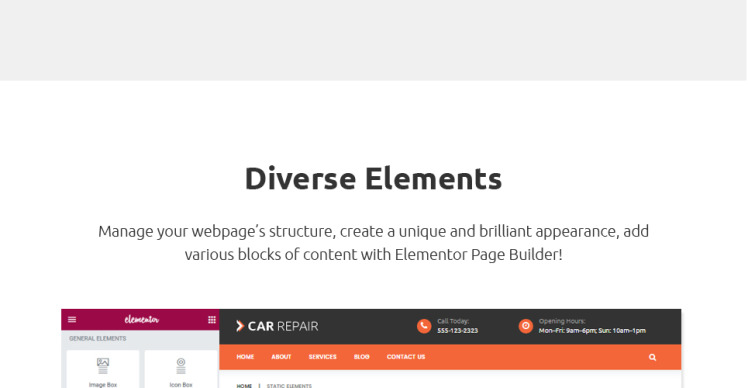This screenshot has height=388, width=748.
Task: Select the Image Box widget icon
Action: [x=103, y=366]
